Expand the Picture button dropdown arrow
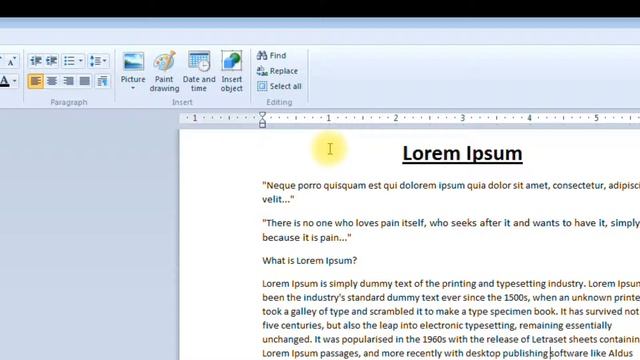Image resolution: width=640 pixels, height=360 pixels. 133,88
